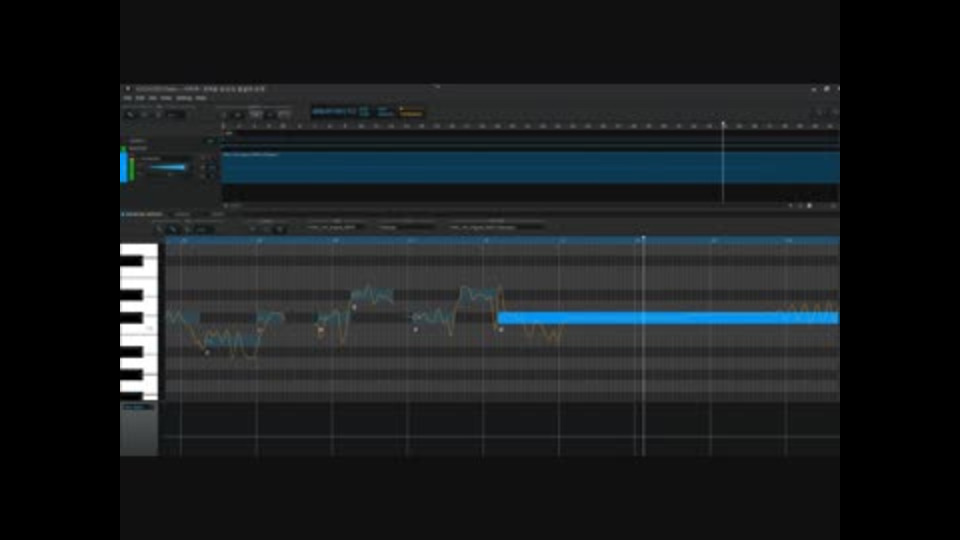Screen dimensions: 960x540
Task: Open the quantize dropdown in top toolbar
Action: click(176, 114)
